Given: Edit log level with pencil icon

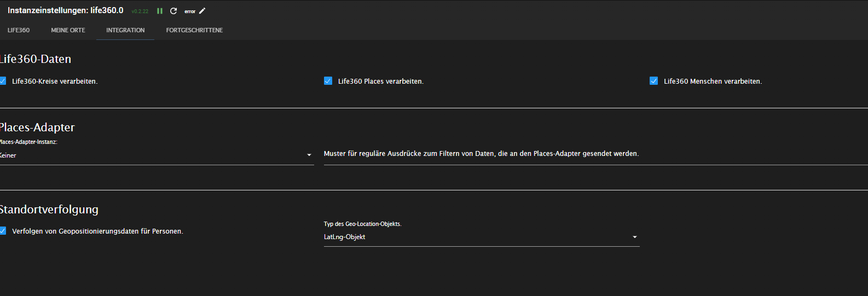Looking at the screenshot, I should [202, 11].
